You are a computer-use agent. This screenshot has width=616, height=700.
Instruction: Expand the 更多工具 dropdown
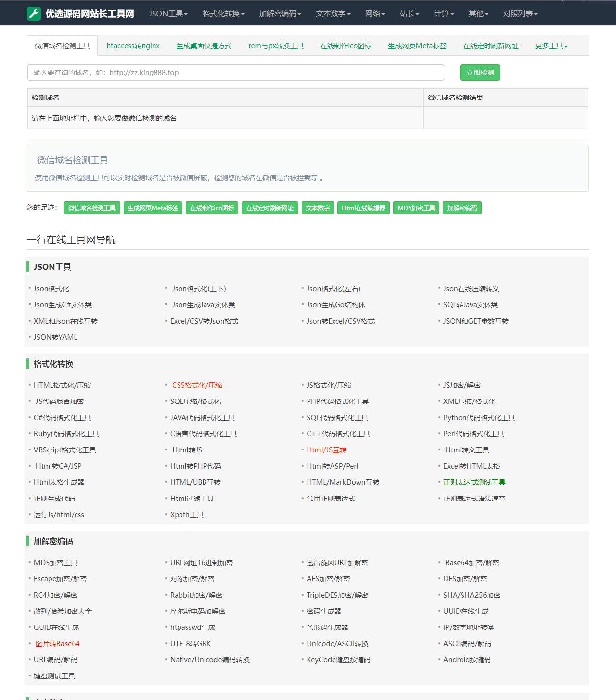(551, 45)
